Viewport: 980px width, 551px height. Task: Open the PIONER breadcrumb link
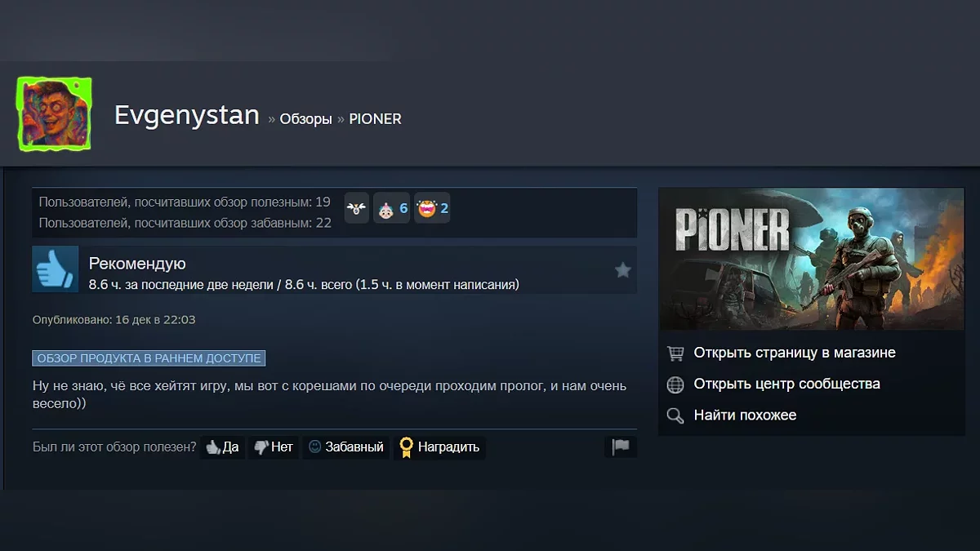tap(375, 119)
